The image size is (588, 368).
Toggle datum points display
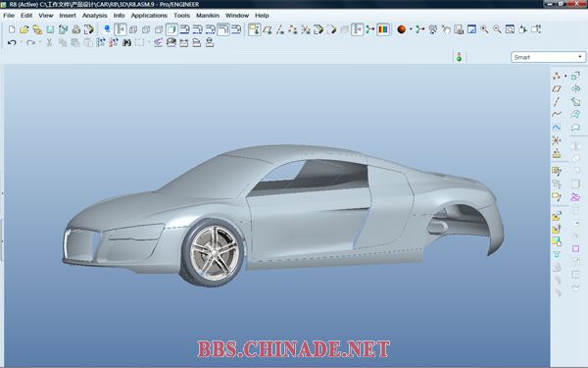293,29
